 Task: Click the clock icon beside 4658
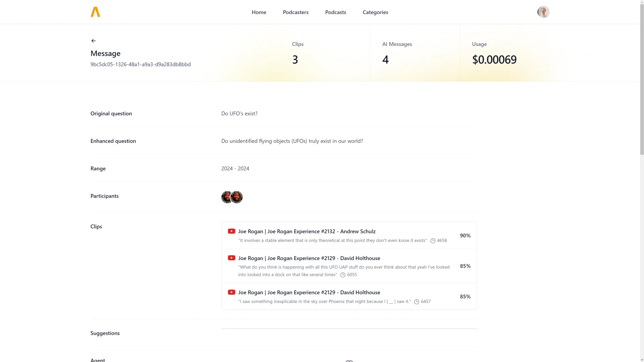433,241
